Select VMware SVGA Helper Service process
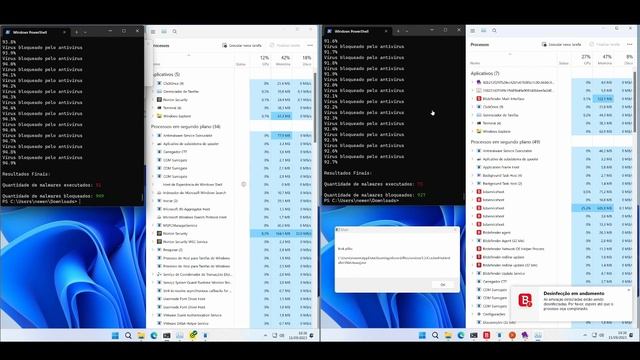 186,323
